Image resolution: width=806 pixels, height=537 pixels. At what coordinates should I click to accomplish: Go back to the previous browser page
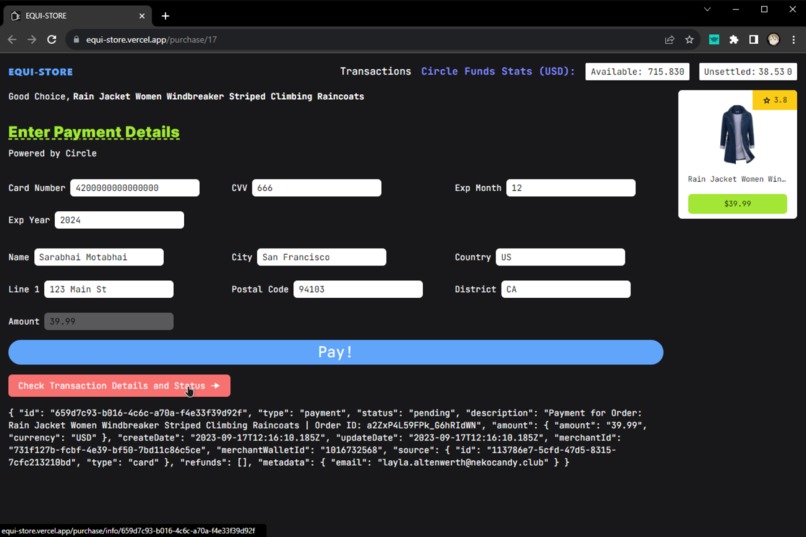click(x=12, y=40)
